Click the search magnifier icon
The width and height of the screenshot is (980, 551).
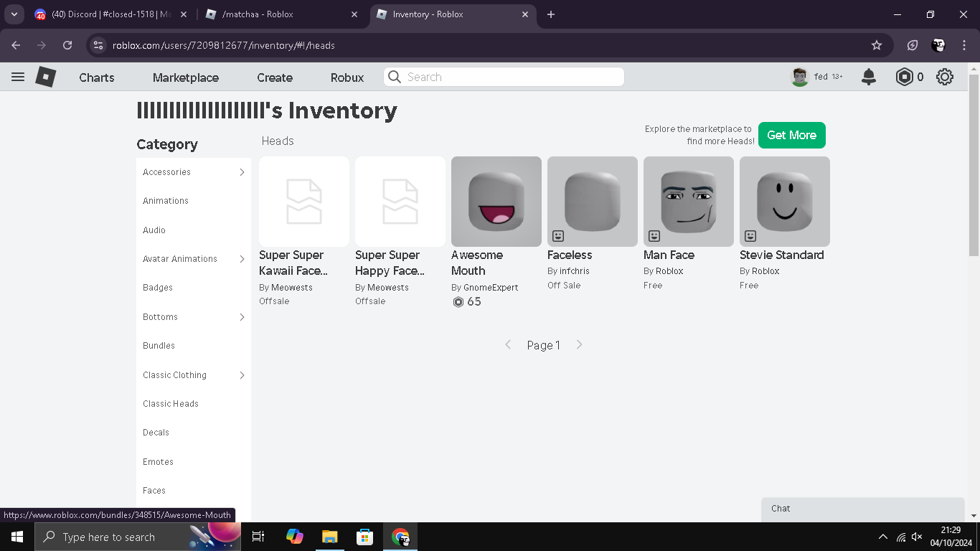click(x=394, y=77)
